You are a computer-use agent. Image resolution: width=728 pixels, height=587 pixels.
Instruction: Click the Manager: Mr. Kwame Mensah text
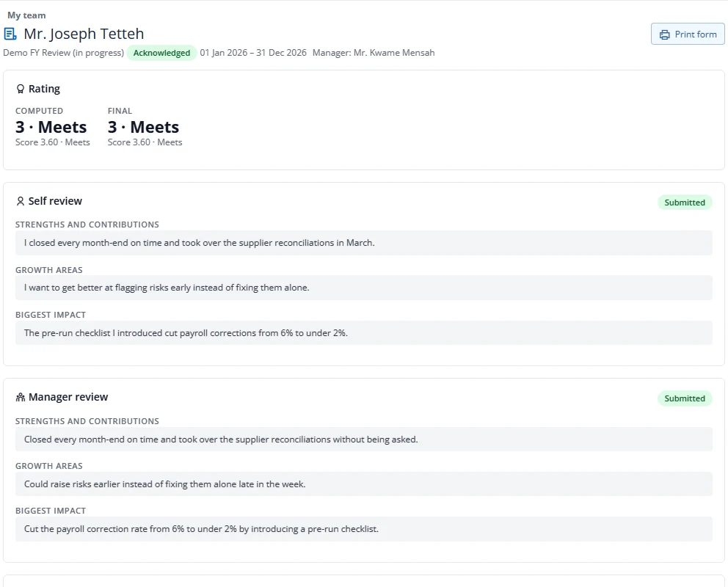374,53
